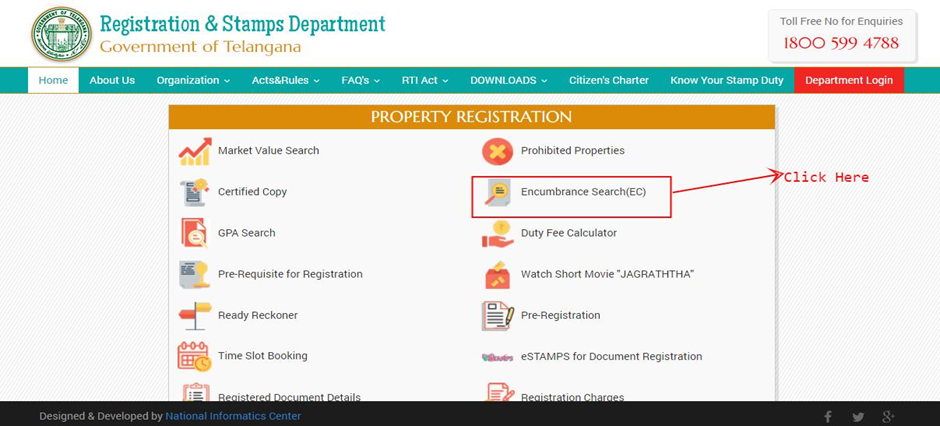Open the National Informatics Center link
940x426 pixels.
233,416
